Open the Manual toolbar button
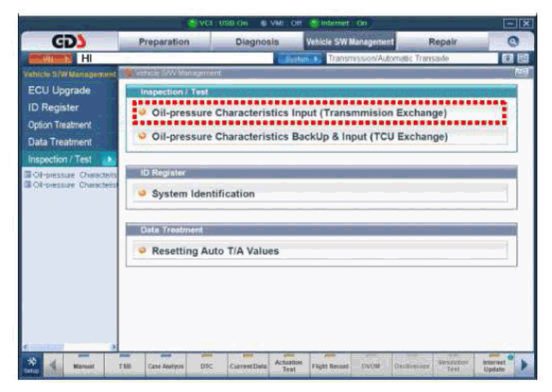Screen dimensions: 552x392 (84, 366)
